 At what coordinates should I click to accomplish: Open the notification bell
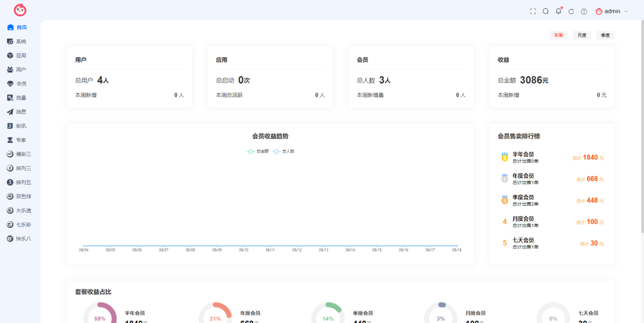point(558,11)
